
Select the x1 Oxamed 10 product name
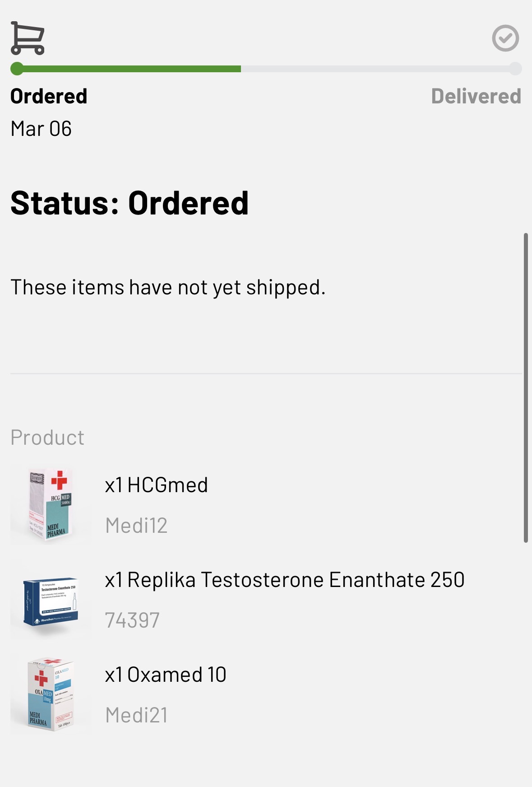click(x=165, y=675)
